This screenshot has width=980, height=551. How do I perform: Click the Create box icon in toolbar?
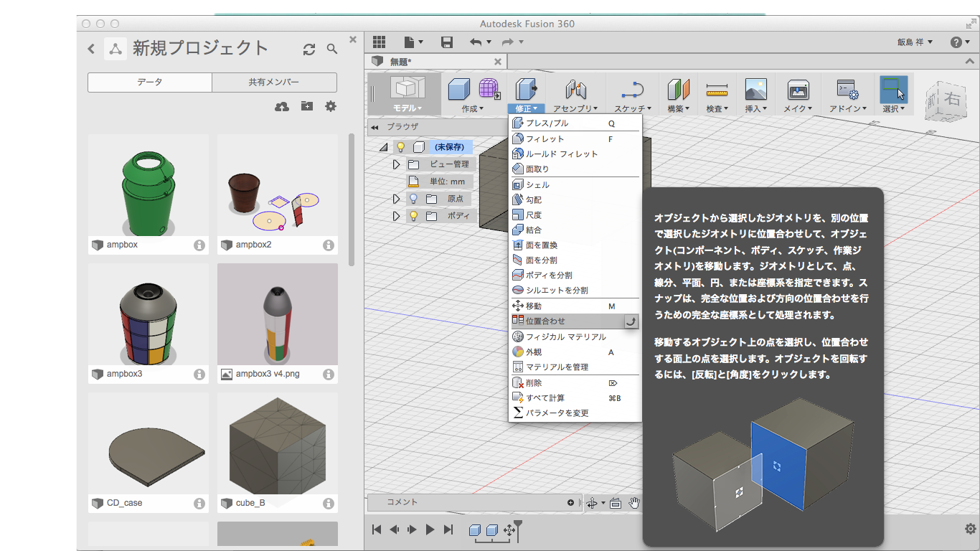tap(459, 89)
